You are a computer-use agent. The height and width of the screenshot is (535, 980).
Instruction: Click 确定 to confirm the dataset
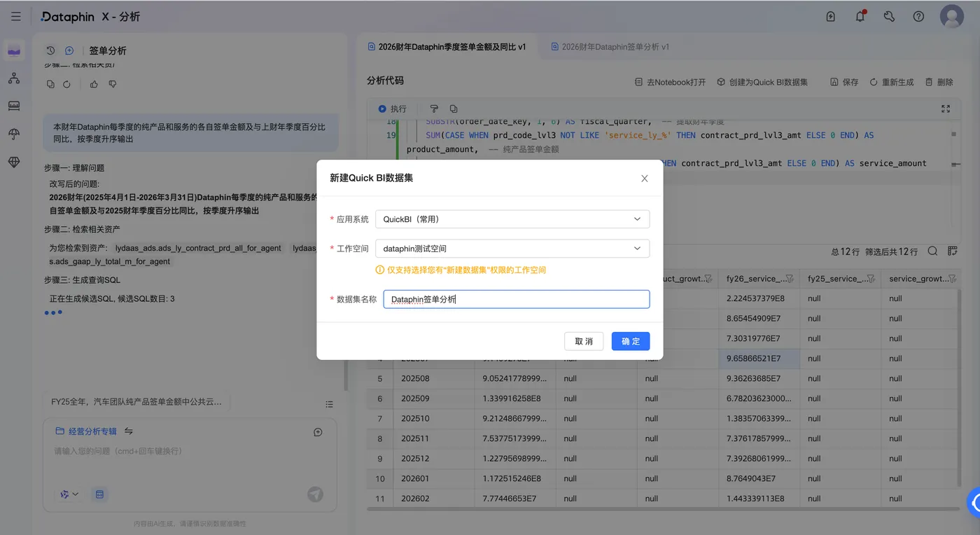tap(631, 341)
